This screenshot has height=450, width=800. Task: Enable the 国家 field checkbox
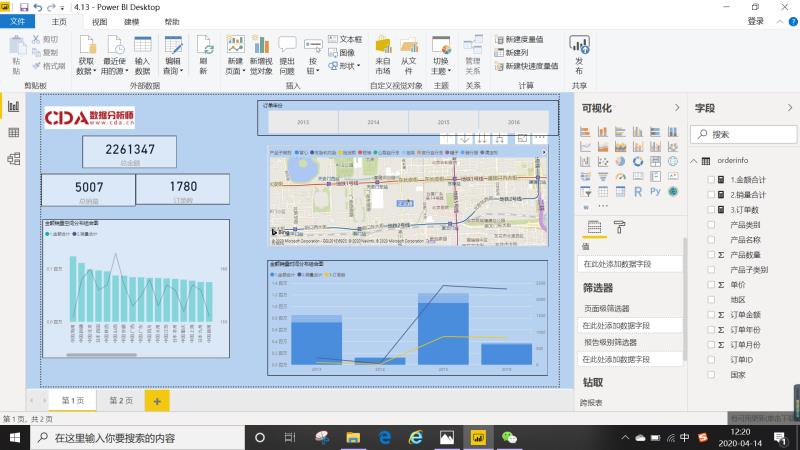pos(711,375)
